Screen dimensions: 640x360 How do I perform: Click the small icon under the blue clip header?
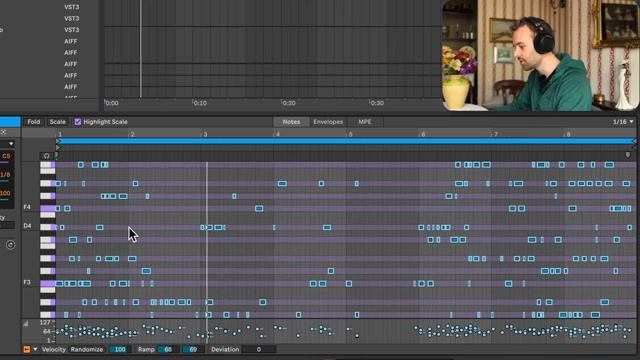[3, 132]
